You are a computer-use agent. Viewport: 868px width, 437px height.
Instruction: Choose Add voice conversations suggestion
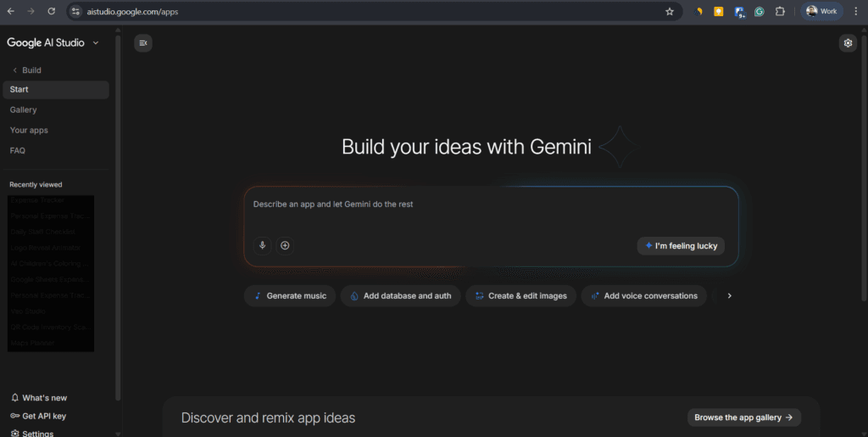644,296
